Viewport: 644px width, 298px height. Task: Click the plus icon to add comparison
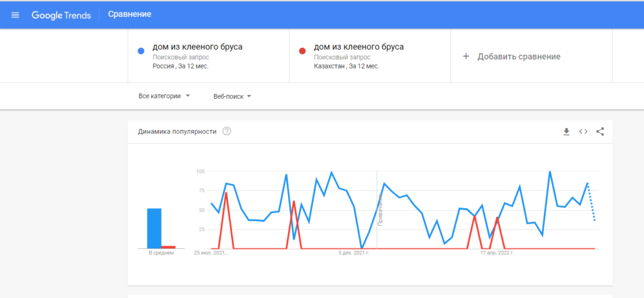tap(466, 57)
